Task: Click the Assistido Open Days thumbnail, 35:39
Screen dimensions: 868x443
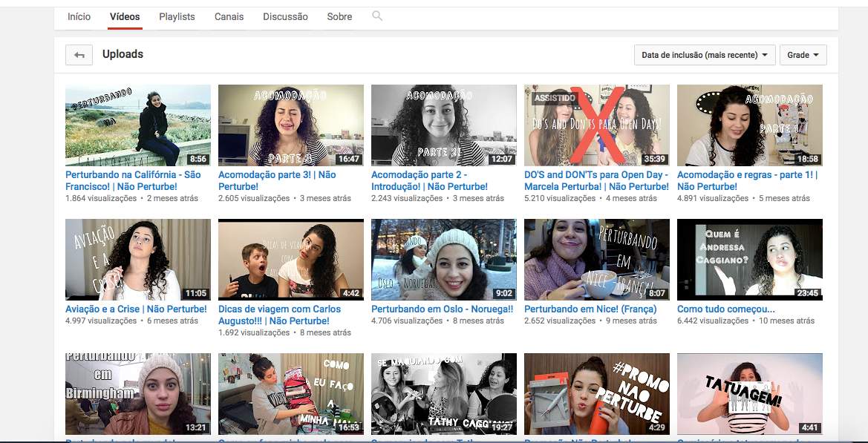Action: [x=597, y=125]
